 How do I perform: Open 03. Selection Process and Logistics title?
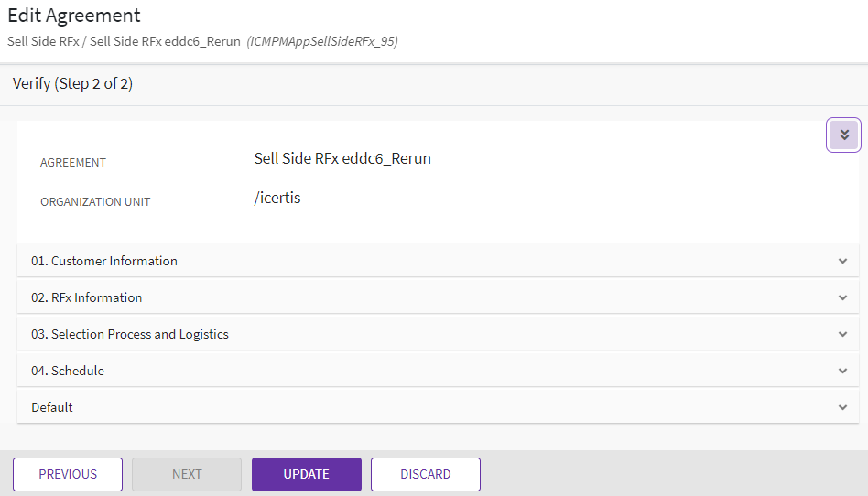(130, 334)
